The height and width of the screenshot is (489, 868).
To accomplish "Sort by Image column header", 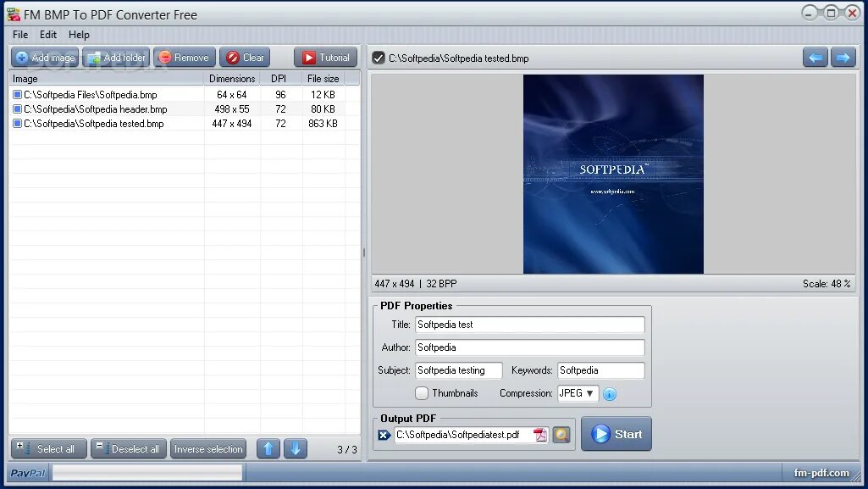I will click(x=107, y=79).
